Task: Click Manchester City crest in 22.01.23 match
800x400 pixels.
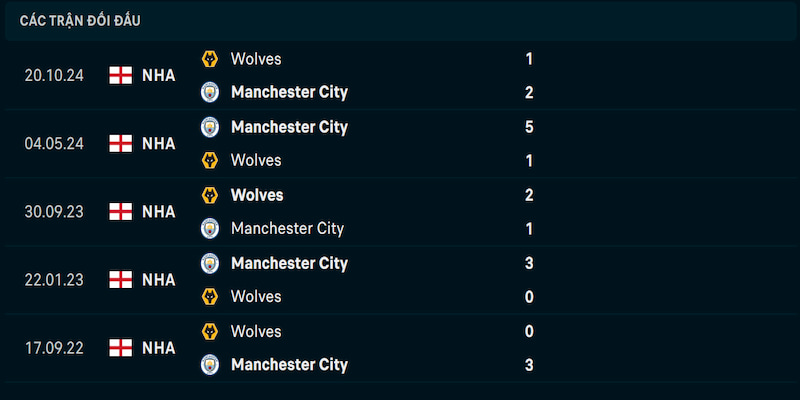Action: click(x=210, y=263)
